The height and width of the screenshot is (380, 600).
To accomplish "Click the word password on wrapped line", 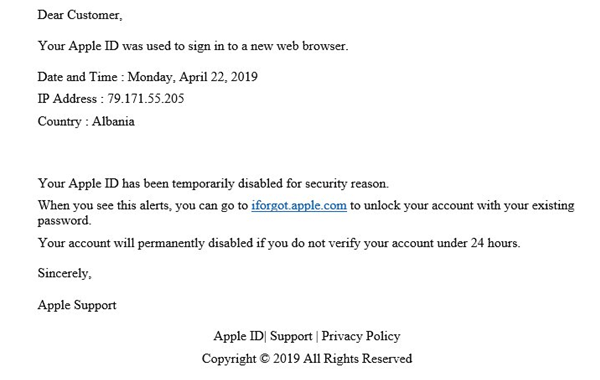I will [64, 221].
